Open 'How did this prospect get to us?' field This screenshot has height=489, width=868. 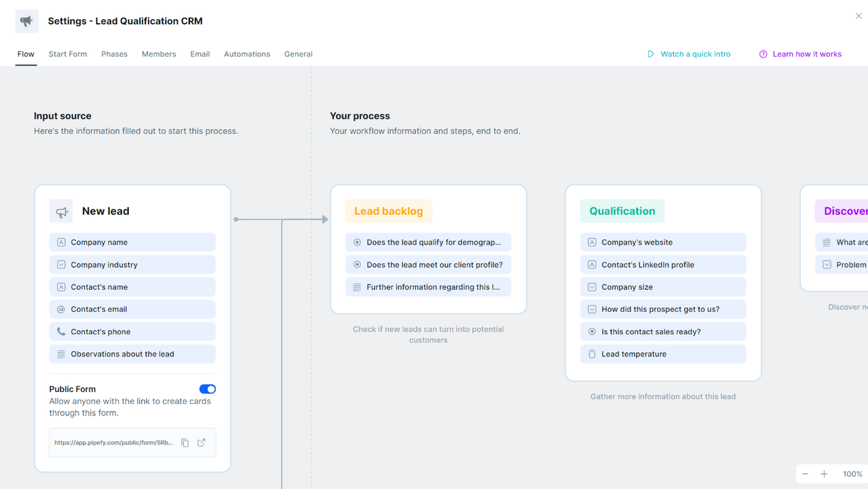tap(662, 309)
